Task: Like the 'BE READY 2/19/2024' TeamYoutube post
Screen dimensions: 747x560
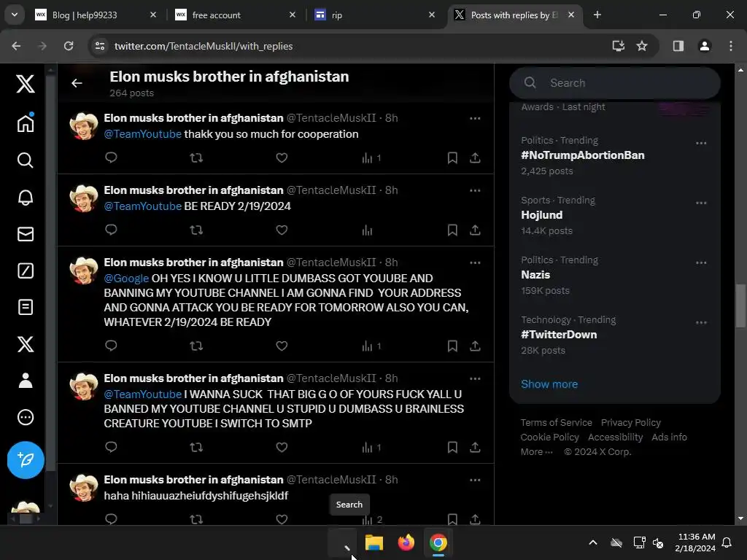Action: click(x=282, y=230)
